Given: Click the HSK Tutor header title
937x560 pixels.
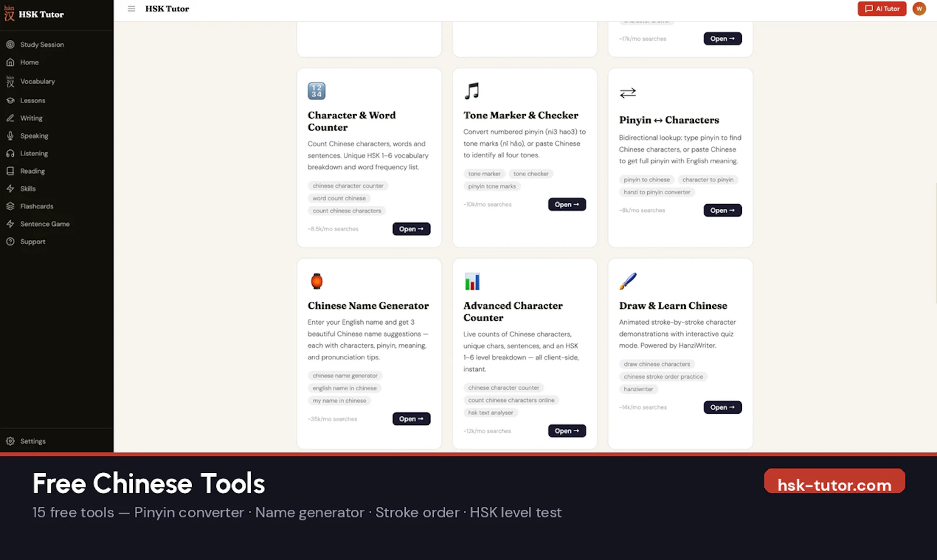Looking at the screenshot, I should click(x=167, y=9).
